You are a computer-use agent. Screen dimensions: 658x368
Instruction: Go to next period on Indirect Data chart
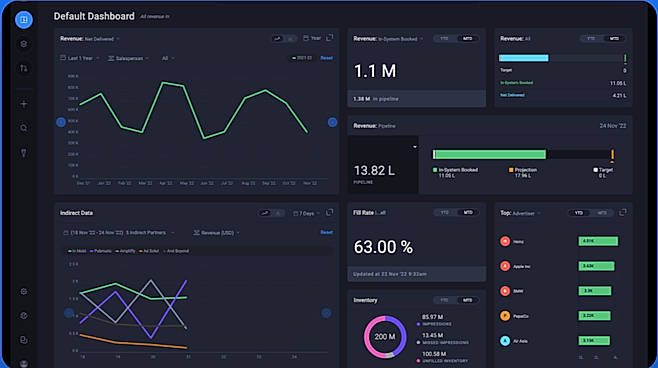[326, 313]
